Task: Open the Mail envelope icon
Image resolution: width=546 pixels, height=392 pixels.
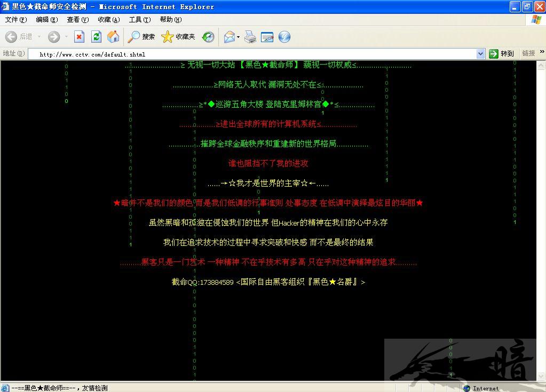Action: pyautogui.click(x=229, y=36)
